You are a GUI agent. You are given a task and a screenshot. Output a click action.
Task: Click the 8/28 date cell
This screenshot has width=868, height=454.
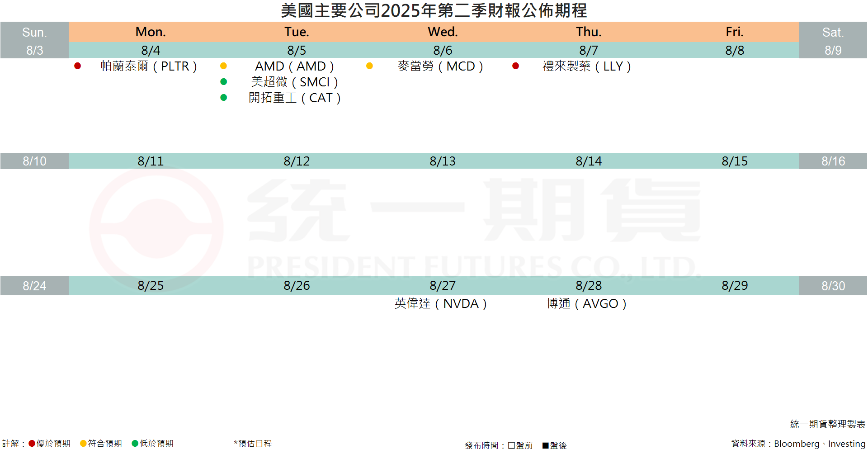coord(589,286)
